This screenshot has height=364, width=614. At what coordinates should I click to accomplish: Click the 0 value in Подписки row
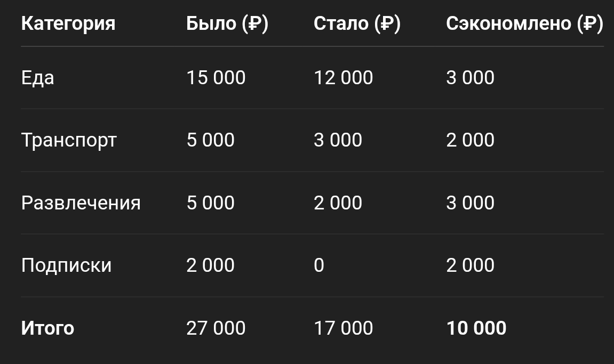319,265
